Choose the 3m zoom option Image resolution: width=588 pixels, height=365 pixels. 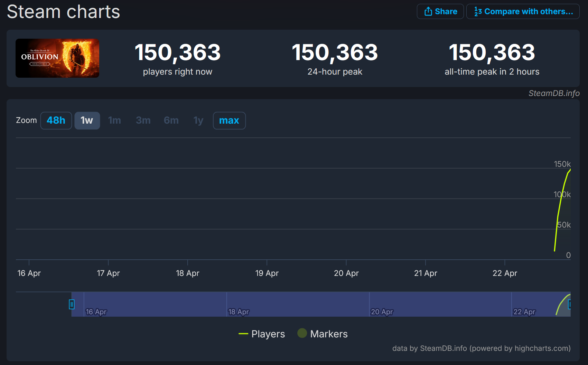143,121
